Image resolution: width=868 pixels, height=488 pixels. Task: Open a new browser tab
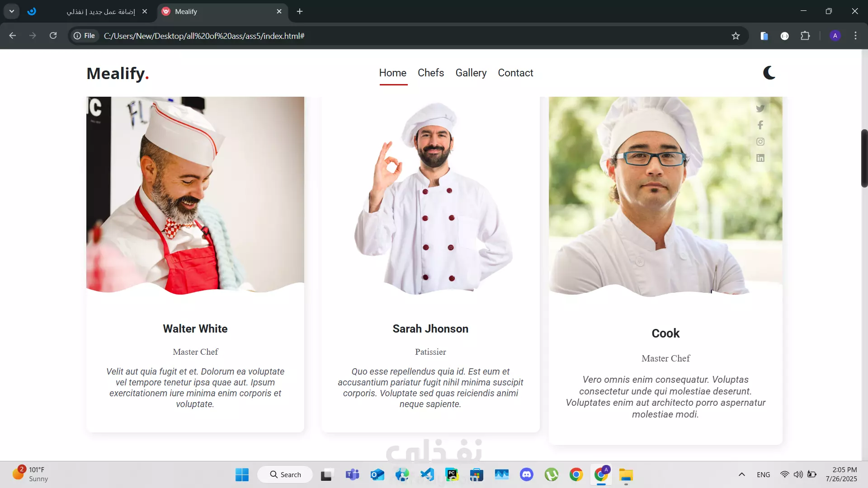pyautogui.click(x=300, y=12)
